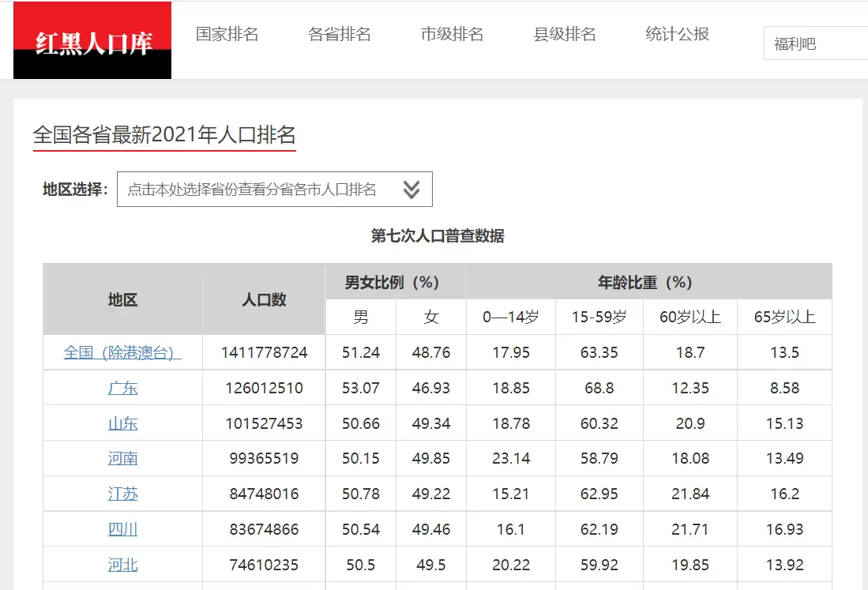
Task: Select Shandong 60岁以上 value 20.9
Action: [690, 423]
